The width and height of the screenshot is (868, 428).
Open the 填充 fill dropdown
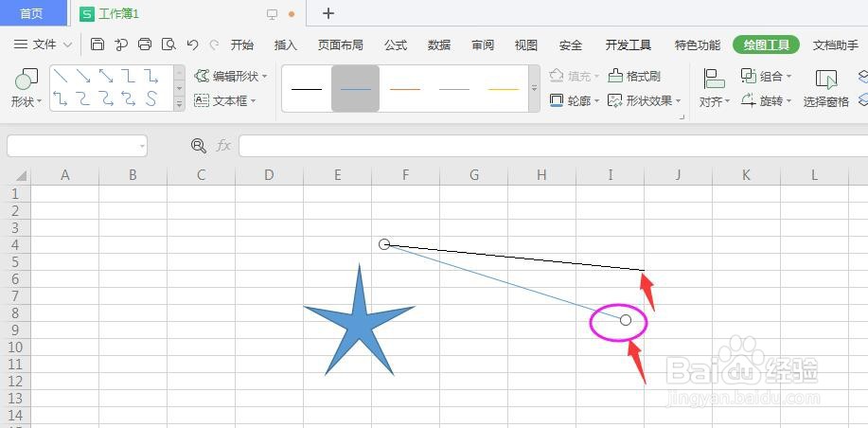[x=596, y=76]
